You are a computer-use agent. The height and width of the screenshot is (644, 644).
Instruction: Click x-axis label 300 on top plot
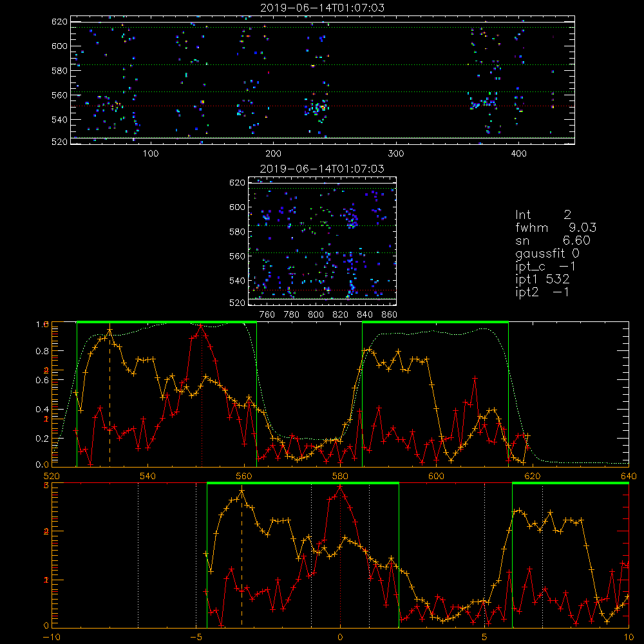(396, 154)
